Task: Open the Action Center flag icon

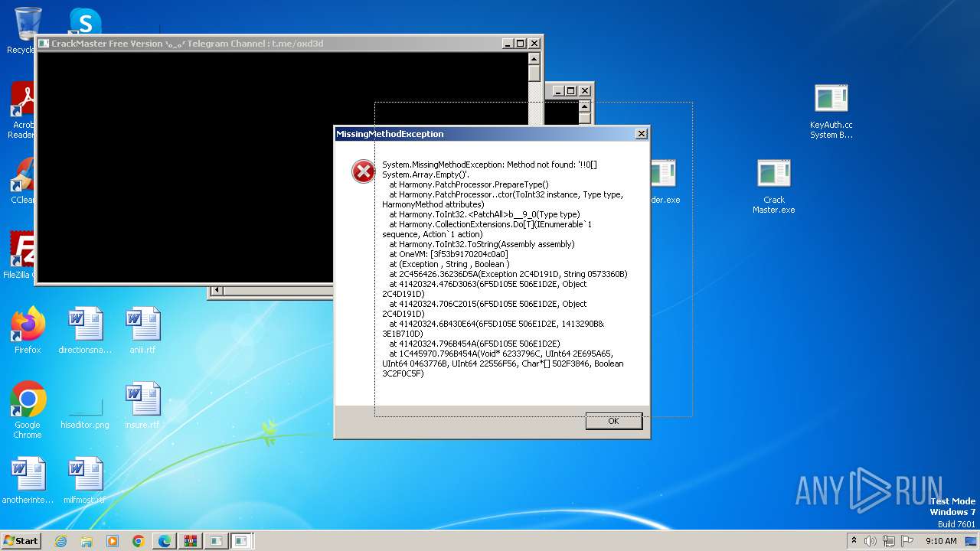Action: coord(908,541)
